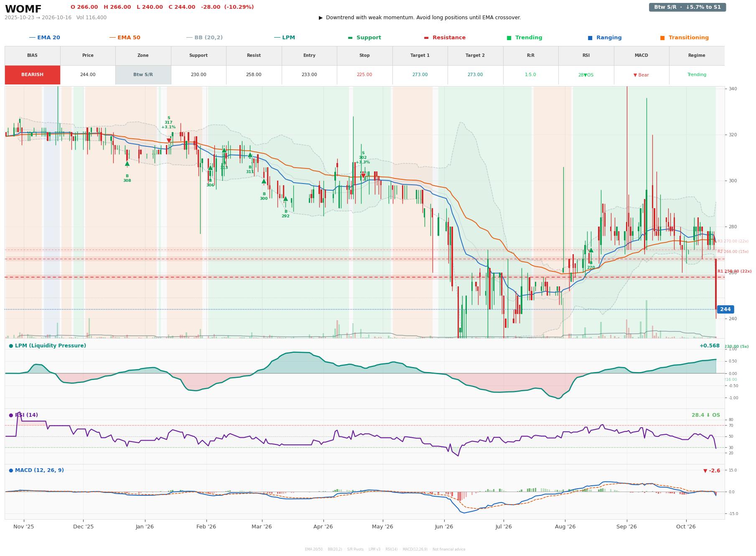Click the play arrow before the downtrend commentary
756x556 pixels.
click(x=321, y=18)
